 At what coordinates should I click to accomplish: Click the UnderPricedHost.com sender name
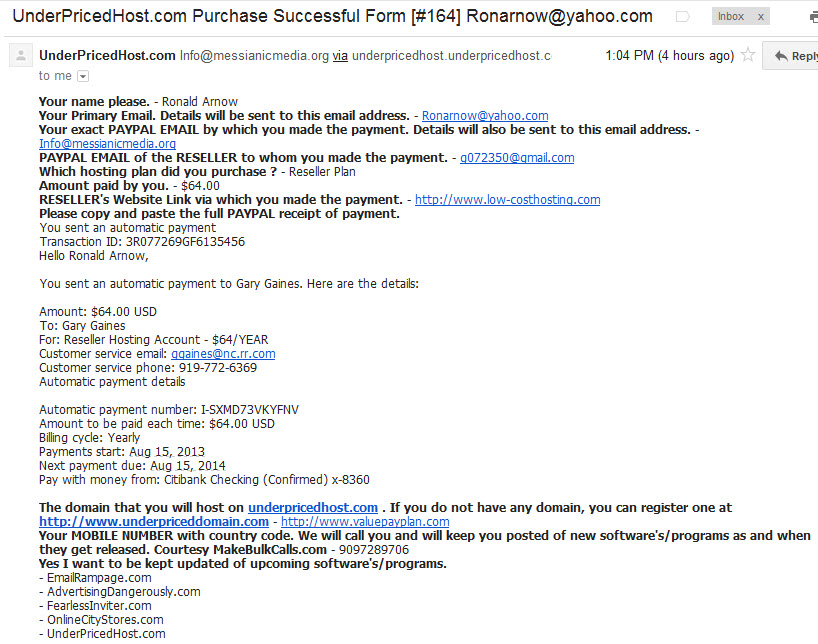tap(107, 55)
